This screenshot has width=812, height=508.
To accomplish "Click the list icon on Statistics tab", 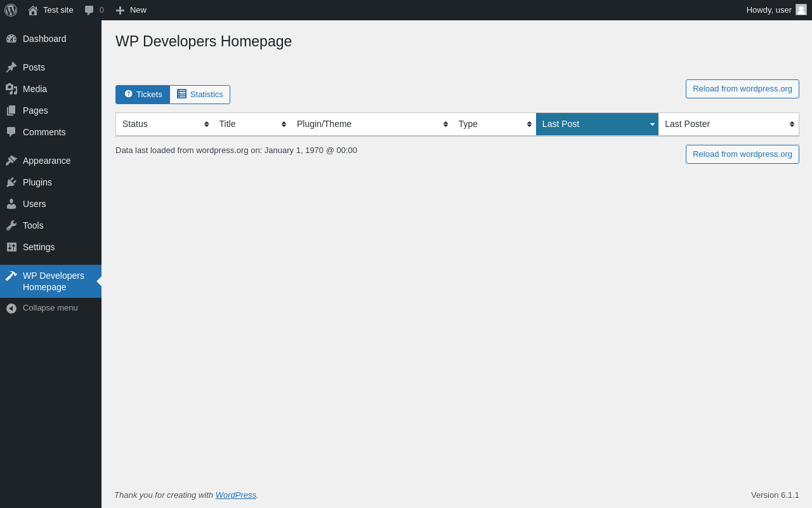I will pyautogui.click(x=181, y=94).
